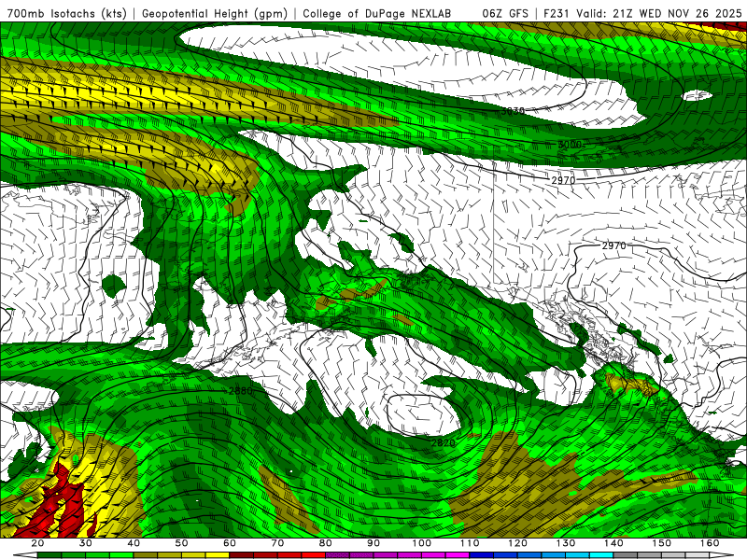Click the color scale label 70
This screenshot has width=747, height=560.
point(277,543)
